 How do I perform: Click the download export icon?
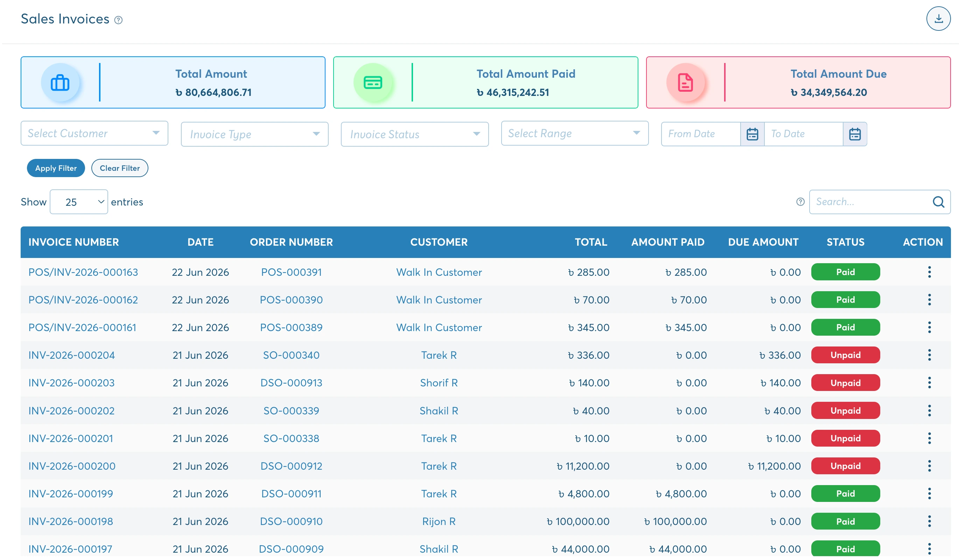(x=938, y=19)
